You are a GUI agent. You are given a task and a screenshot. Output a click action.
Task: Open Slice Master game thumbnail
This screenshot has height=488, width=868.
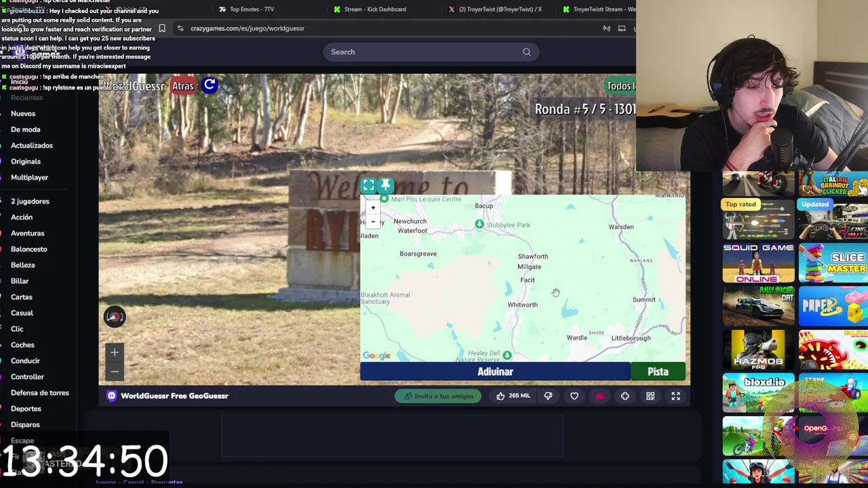(833, 264)
